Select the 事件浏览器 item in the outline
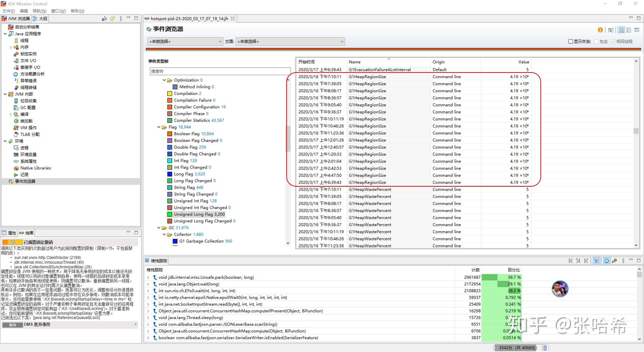This screenshot has height=352, width=644. pyautogui.click(x=25, y=181)
